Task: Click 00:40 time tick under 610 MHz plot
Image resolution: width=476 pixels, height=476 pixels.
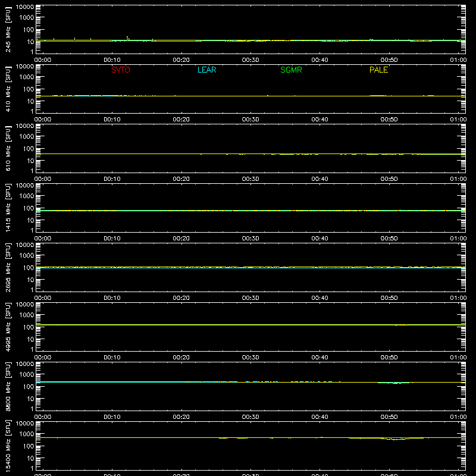Action: 320,179
